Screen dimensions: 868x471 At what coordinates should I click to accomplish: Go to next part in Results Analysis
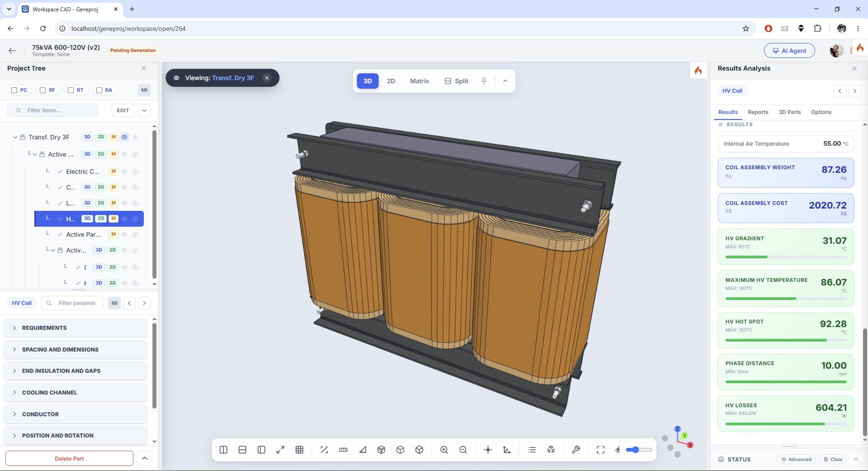tap(855, 91)
